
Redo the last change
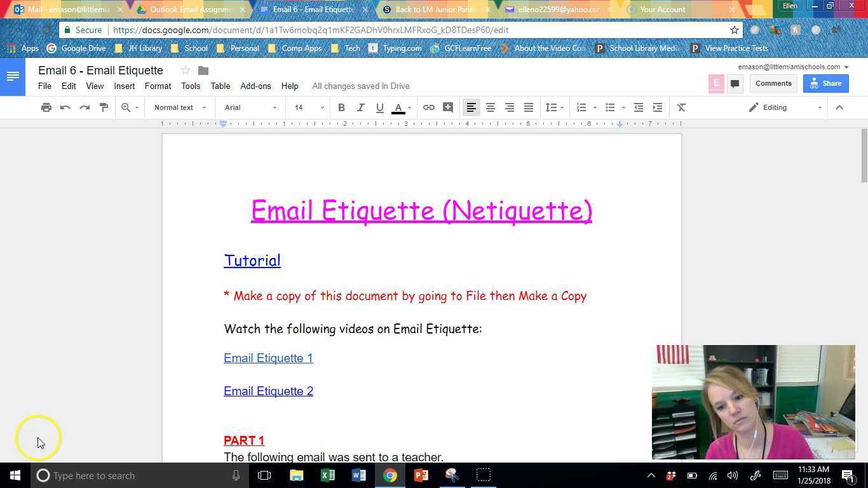[x=85, y=107]
